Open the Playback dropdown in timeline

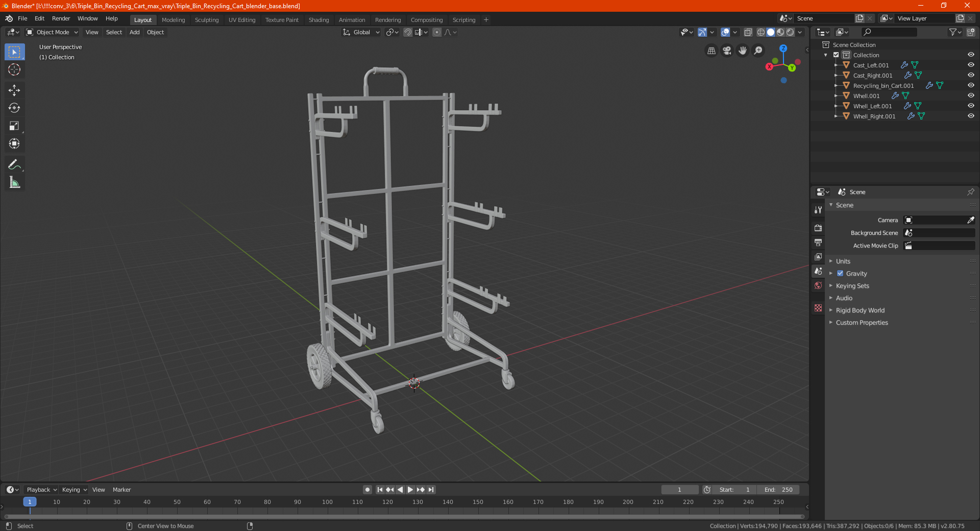pos(41,490)
